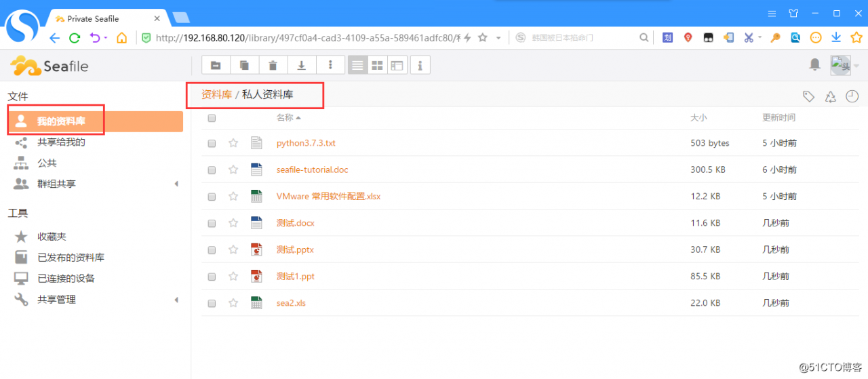Check the box for 测试1.ppt
Screen dimensions: 868x379
pyautogui.click(x=212, y=277)
